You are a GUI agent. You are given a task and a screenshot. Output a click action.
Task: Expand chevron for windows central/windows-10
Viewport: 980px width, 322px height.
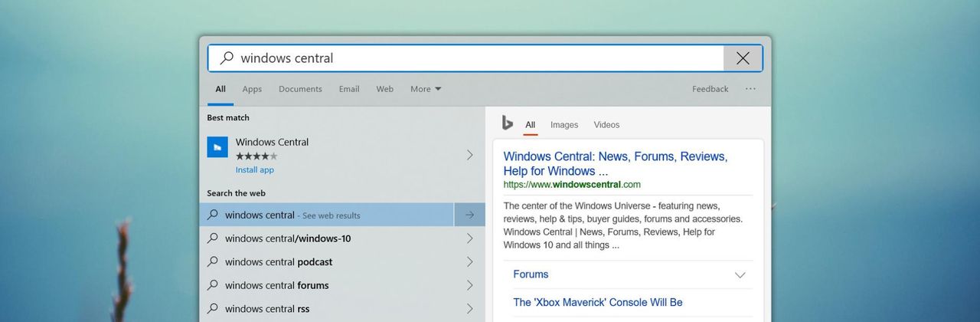click(x=469, y=238)
